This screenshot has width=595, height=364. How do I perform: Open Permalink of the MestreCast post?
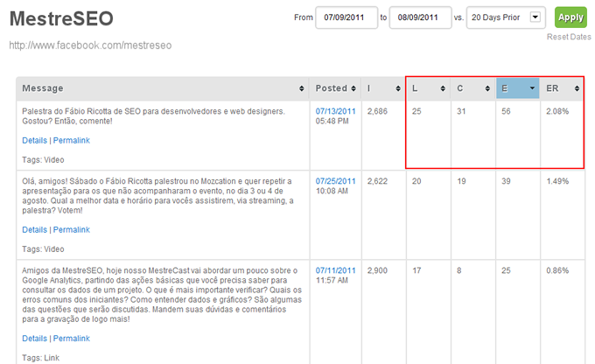(71, 339)
